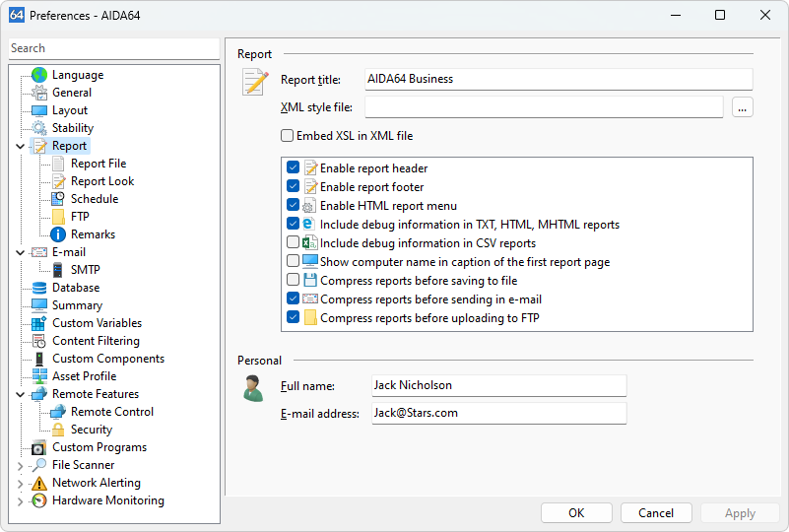The width and height of the screenshot is (789, 532).
Task: Click the Report File page icon
Action: point(58,164)
